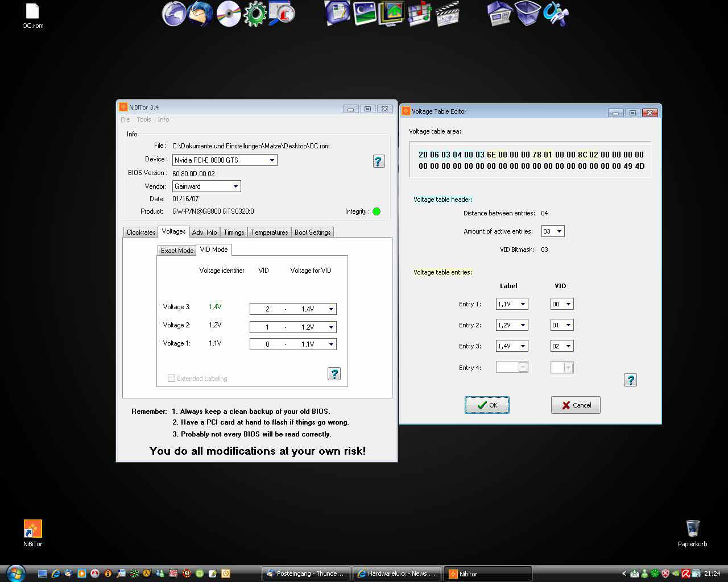Open the night landscape pictures icon in dock
This screenshot has width=728, height=582.
[365, 14]
